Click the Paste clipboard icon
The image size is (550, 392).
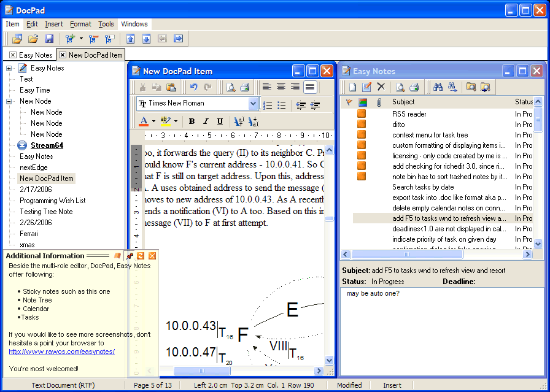pos(171,87)
